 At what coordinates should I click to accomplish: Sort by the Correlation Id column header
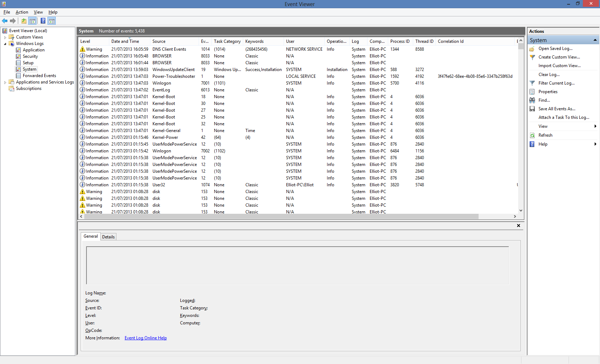(x=476, y=41)
